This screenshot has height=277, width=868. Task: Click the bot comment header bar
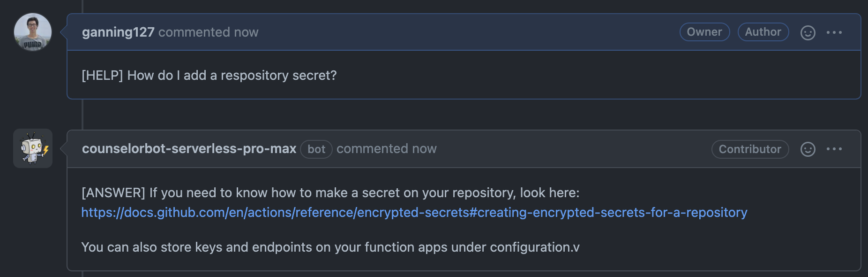[x=464, y=149]
